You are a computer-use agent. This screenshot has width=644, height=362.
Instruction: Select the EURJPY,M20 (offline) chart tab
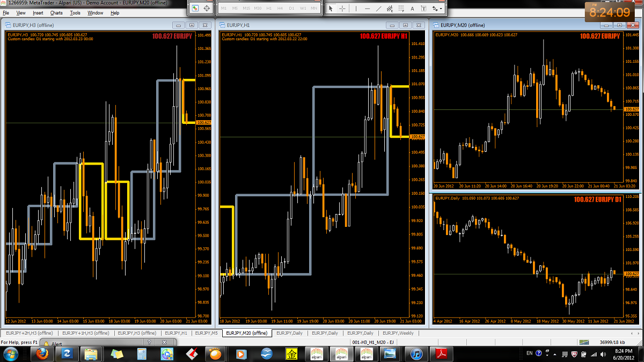click(x=247, y=333)
